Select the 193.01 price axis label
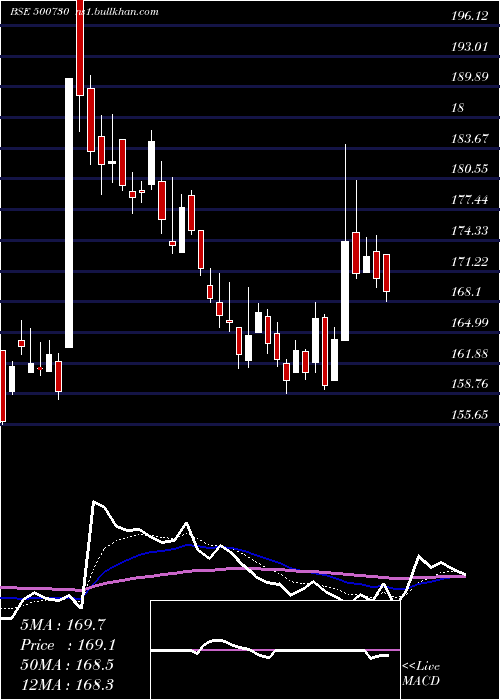500x700 pixels. pyautogui.click(x=469, y=46)
